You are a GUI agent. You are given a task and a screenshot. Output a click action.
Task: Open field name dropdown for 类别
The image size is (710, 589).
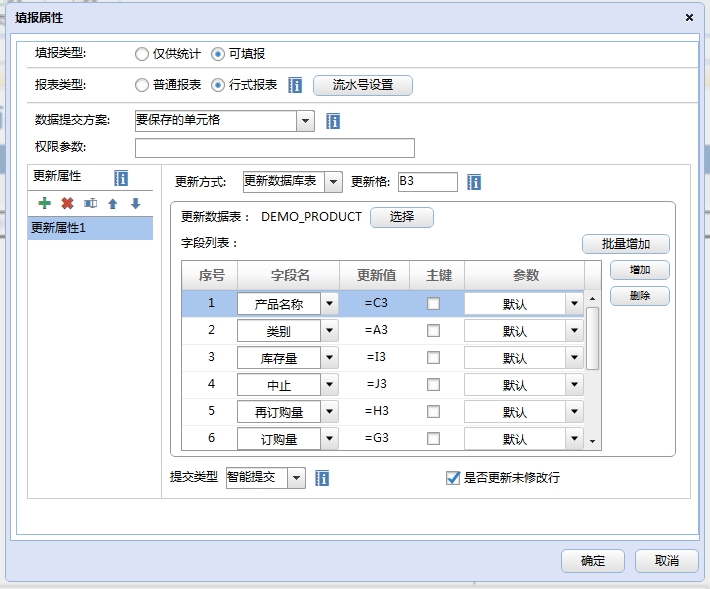(329, 330)
